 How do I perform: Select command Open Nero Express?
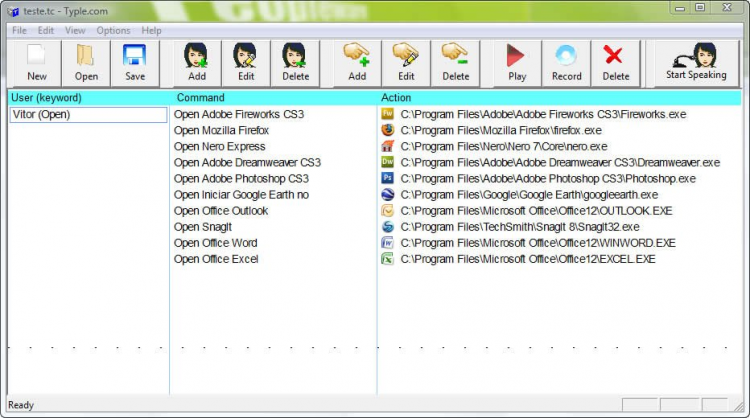(x=220, y=146)
